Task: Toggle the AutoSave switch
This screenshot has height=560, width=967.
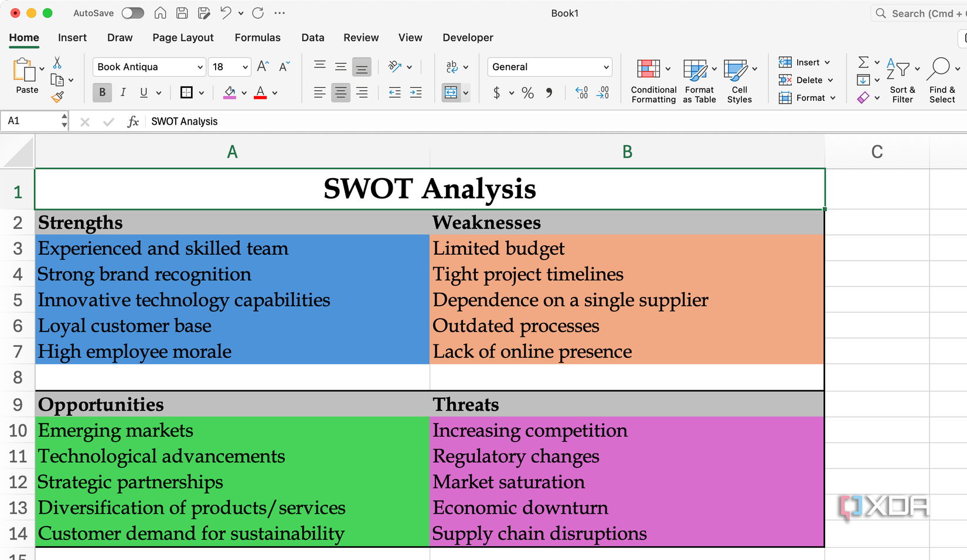Action: 132,13
